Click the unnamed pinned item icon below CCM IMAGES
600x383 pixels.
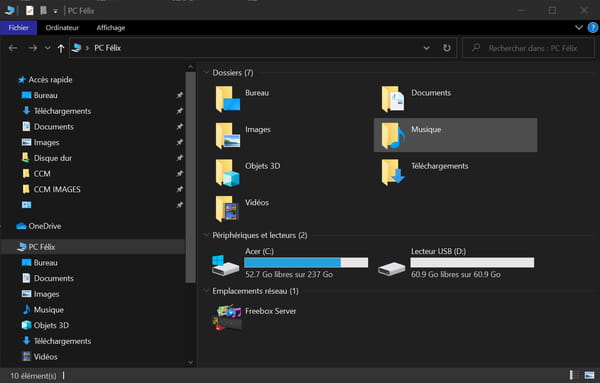click(x=26, y=205)
